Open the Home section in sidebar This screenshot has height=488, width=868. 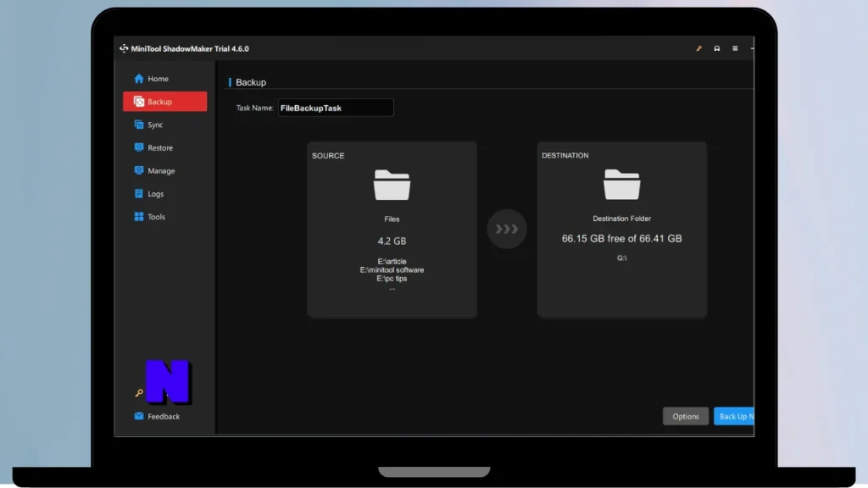(x=164, y=79)
